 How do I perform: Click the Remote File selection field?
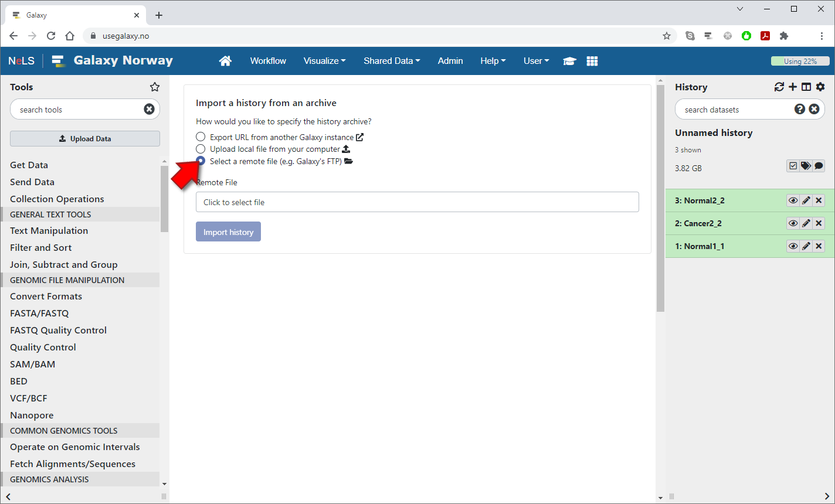(x=417, y=202)
